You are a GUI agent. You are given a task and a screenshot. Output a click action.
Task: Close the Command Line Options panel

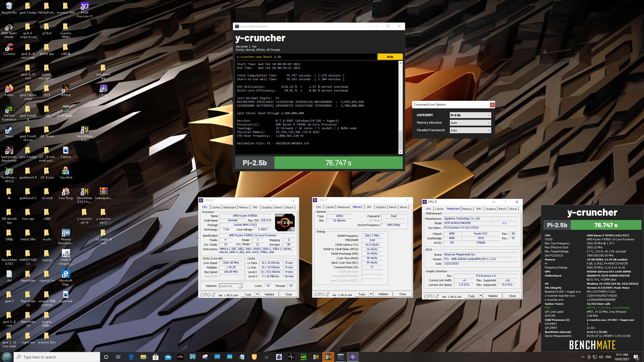click(x=492, y=105)
